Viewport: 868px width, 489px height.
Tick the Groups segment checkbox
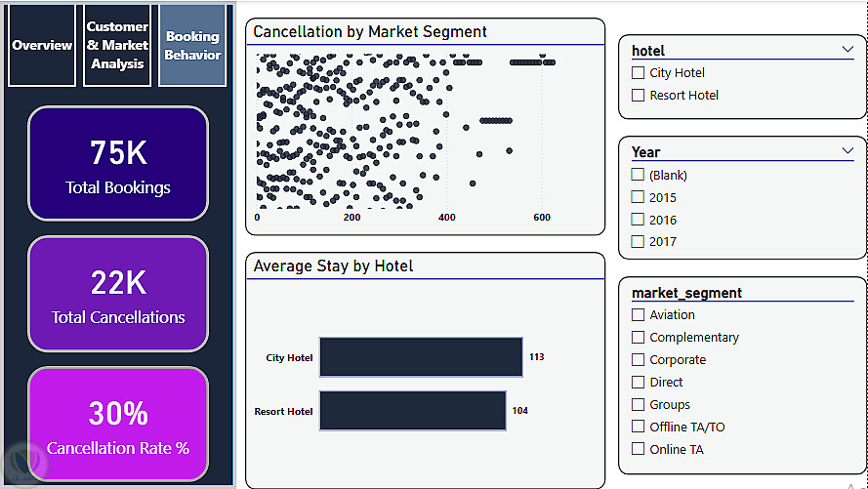point(639,405)
